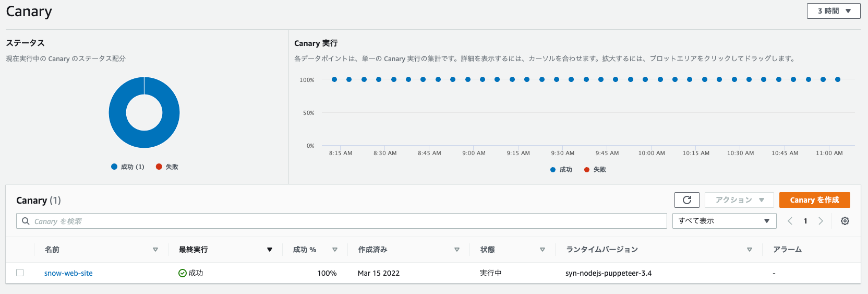Viewport: 868px width, 294px height.
Task: Click 名前 column header
Action: point(52,250)
